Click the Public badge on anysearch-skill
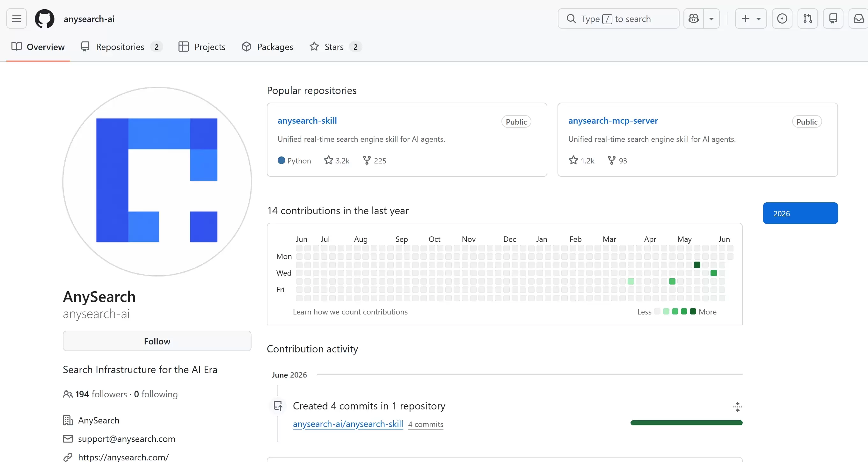Screen dimensions: 868x462 coord(516,122)
